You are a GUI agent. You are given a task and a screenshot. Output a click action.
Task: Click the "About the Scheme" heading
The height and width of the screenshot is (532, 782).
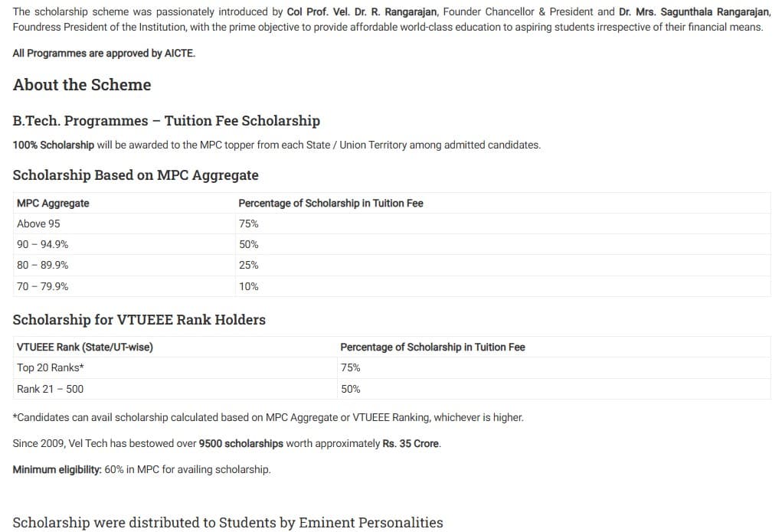point(82,85)
